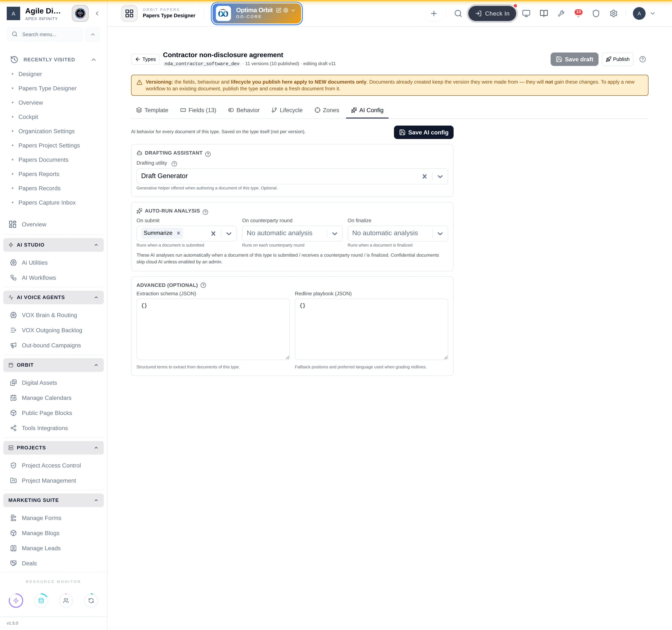
Task: Open the wrench tools icon
Action: [561, 13]
